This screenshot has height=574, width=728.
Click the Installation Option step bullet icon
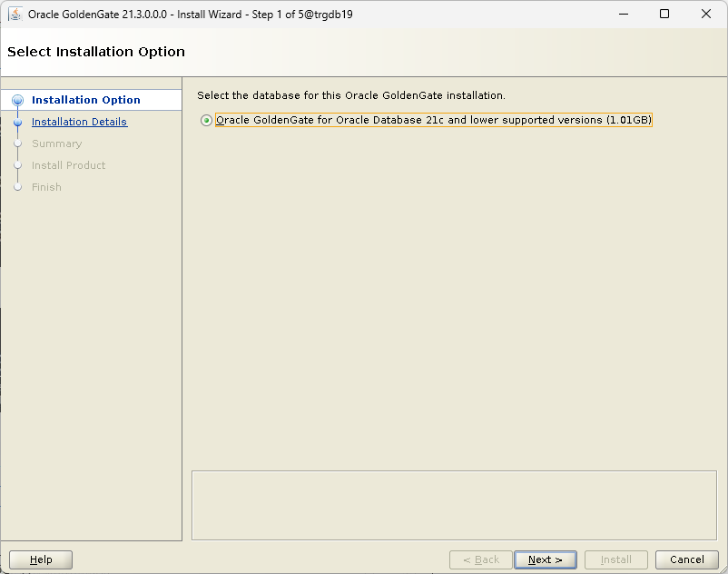[x=17, y=100]
